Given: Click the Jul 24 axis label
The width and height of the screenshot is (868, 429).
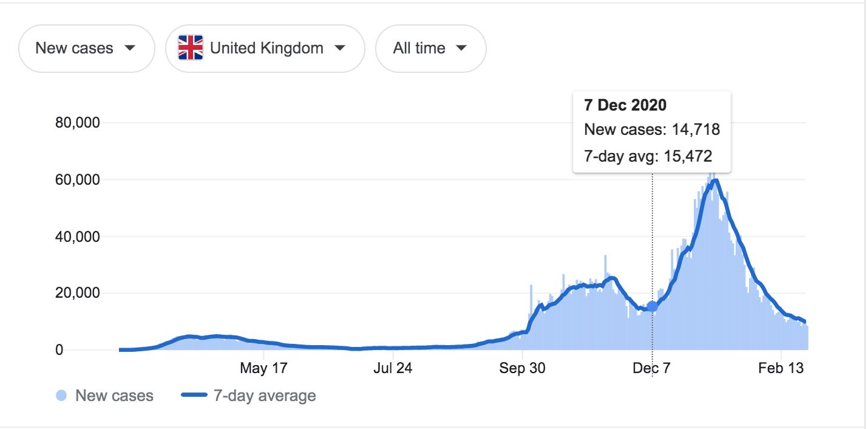Looking at the screenshot, I should tap(392, 368).
